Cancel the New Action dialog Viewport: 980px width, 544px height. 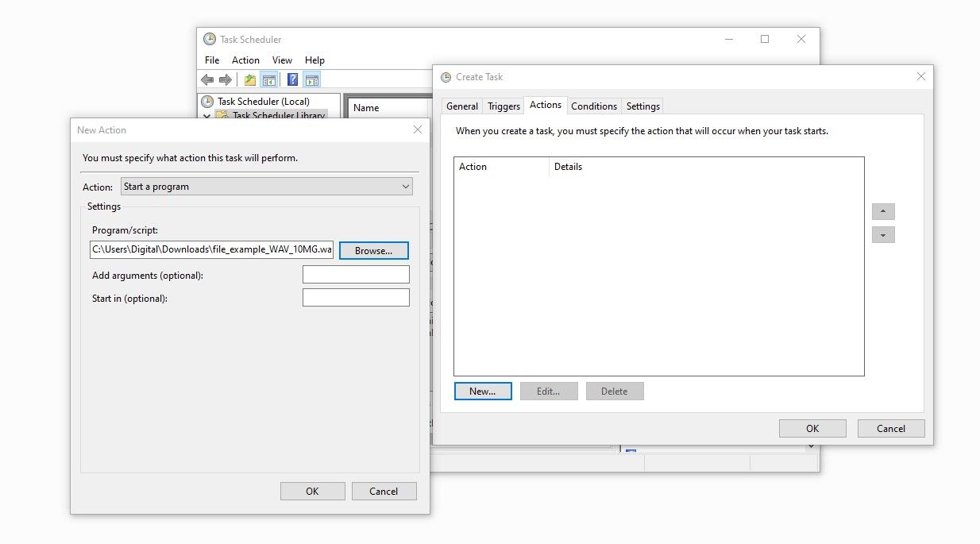click(384, 492)
